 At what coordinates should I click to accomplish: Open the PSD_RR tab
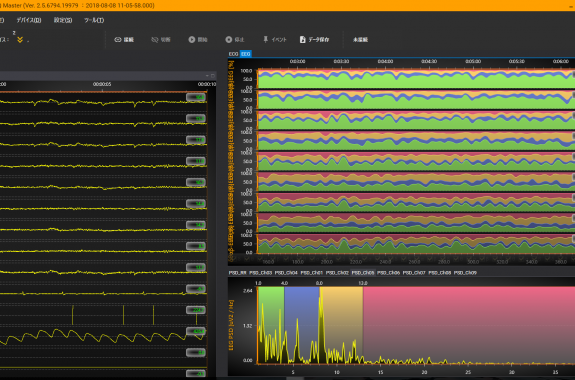click(x=237, y=273)
